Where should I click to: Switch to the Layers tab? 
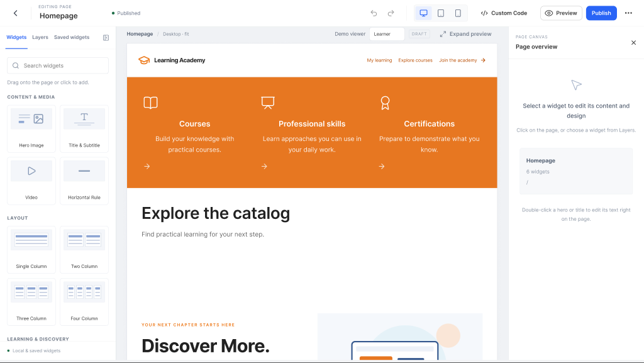tap(40, 37)
